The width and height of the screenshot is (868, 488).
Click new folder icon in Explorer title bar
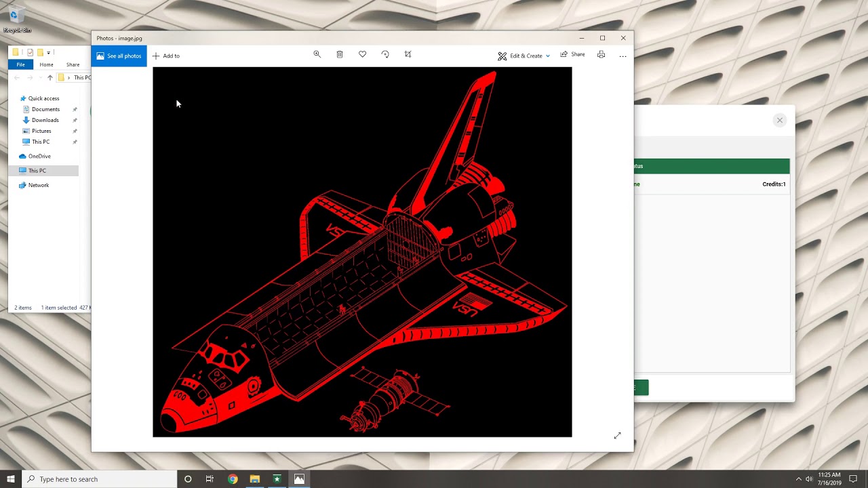(x=40, y=52)
